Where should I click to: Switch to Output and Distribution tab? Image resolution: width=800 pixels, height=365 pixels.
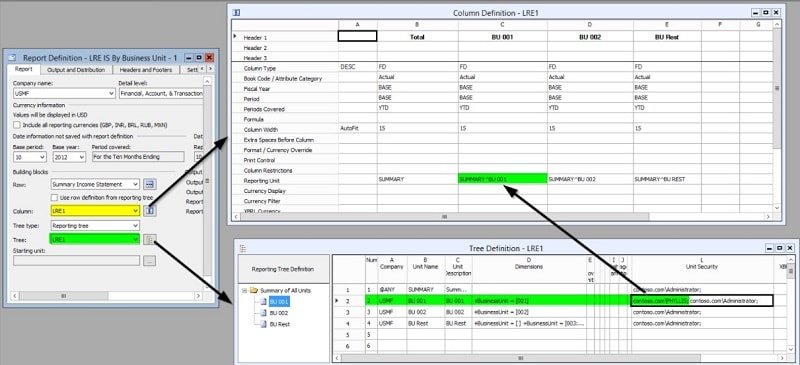pos(76,69)
